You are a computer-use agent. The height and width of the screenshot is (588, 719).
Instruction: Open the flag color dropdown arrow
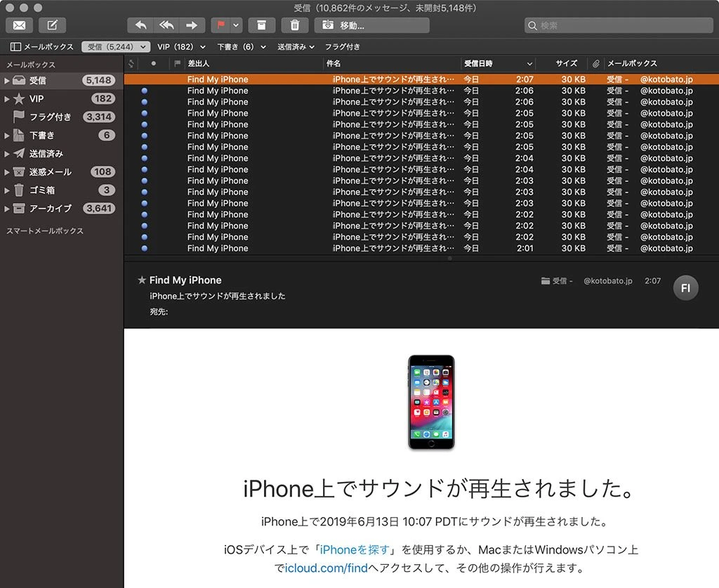[236, 25]
